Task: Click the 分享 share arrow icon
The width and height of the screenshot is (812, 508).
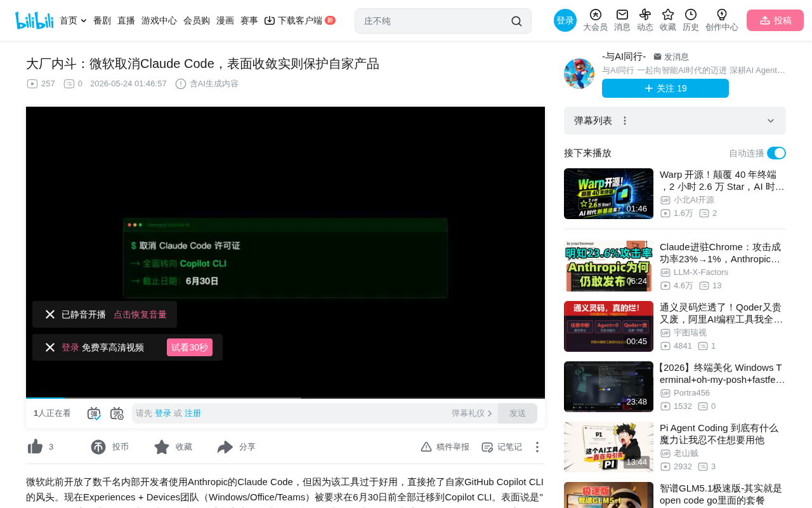Action: click(225, 447)
